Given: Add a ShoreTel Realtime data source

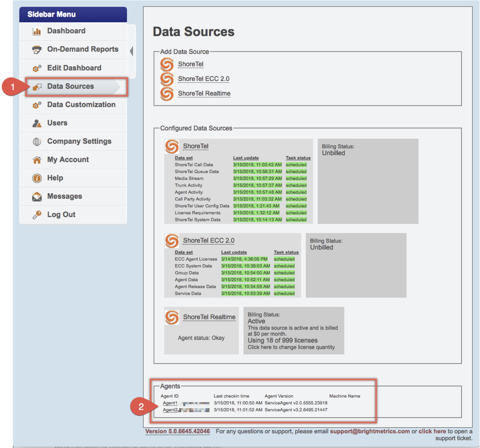Looking at the screenshot, I should coord(204,94).
